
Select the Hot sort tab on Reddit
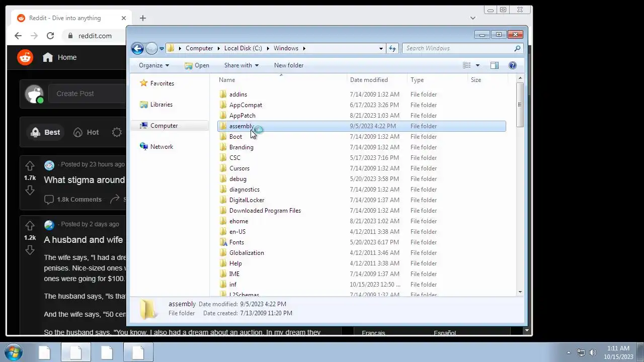(86, 132)
